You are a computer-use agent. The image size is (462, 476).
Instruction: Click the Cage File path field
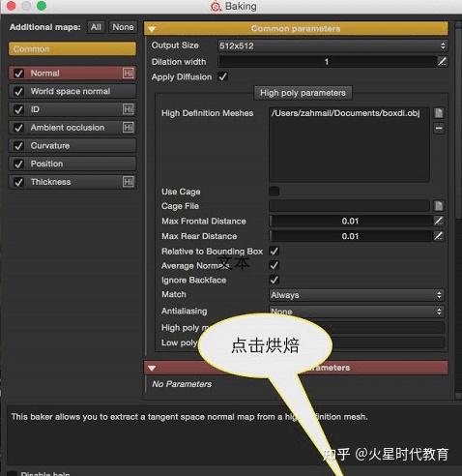[349, 206]
